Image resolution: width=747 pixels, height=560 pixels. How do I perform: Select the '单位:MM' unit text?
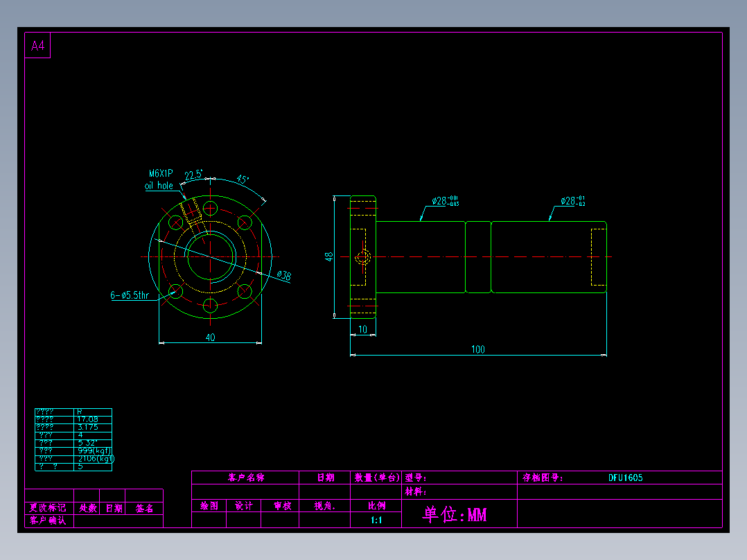pyautogui.click(x=455, y=514)
